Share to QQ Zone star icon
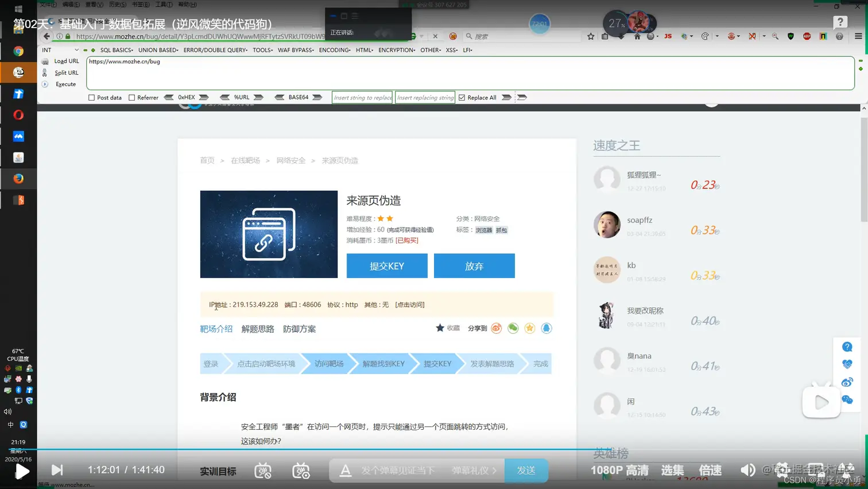 (530, 328)
